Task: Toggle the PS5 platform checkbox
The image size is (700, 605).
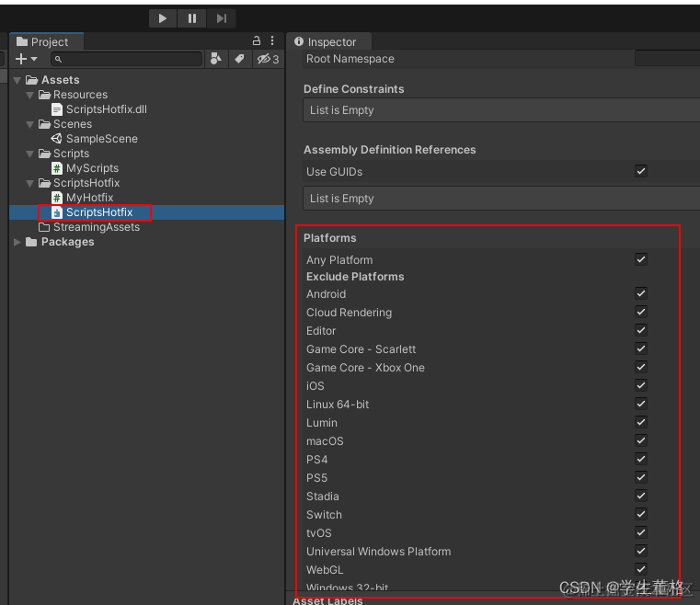Action: coord(641,477)
